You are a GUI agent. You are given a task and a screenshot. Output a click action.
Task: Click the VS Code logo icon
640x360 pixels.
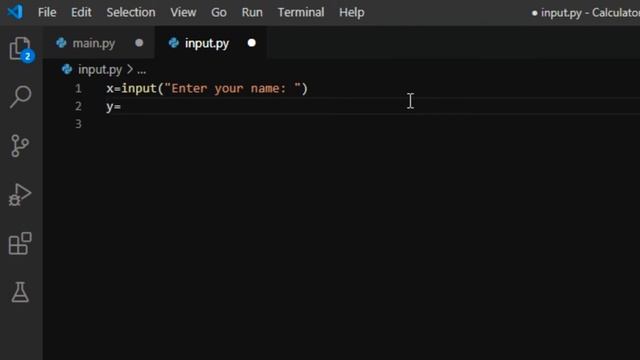(15, 12)
